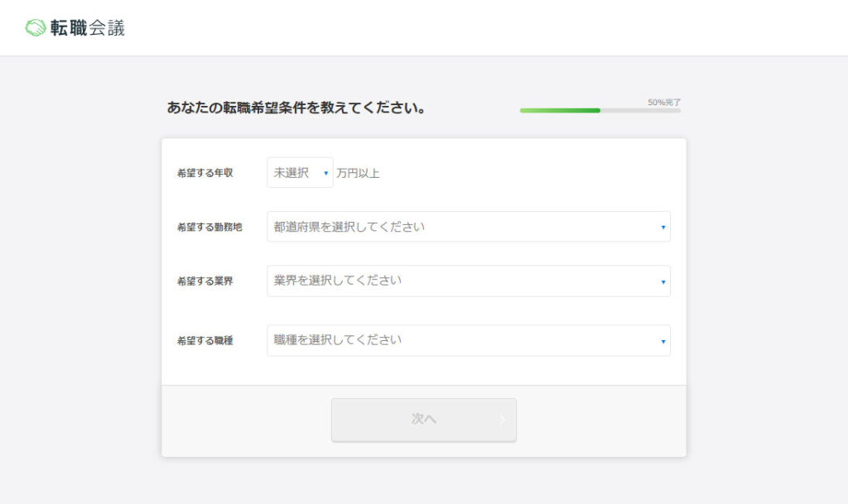Click the 希望する業界 field label

[x=205, y=281]
